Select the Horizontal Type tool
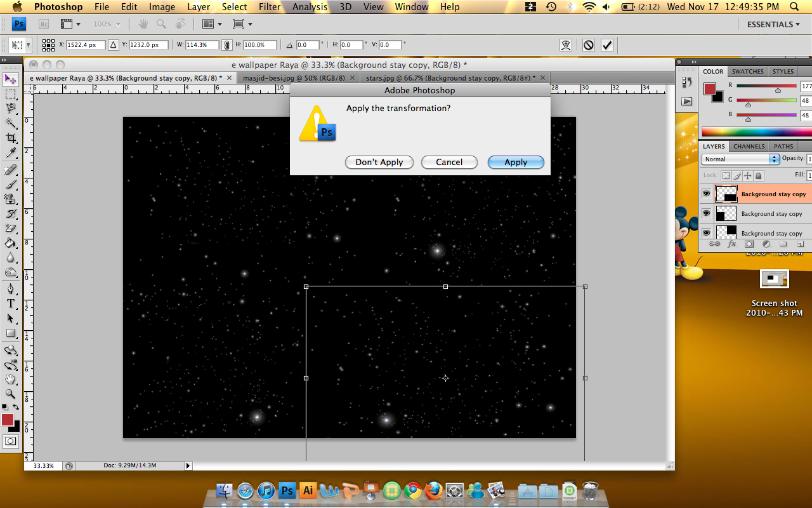The image size is (812, 508). tap(11, 304)
